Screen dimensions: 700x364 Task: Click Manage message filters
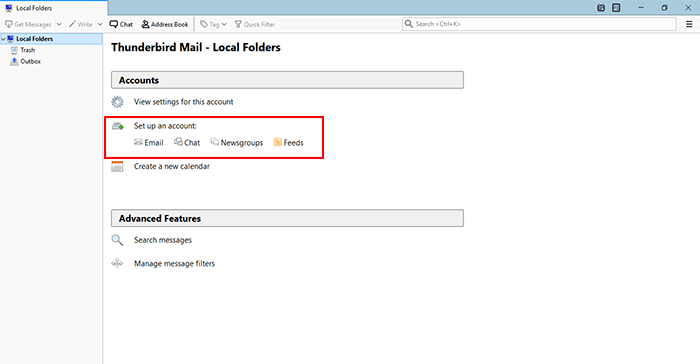pyautogui.click(x=175, y=264)
